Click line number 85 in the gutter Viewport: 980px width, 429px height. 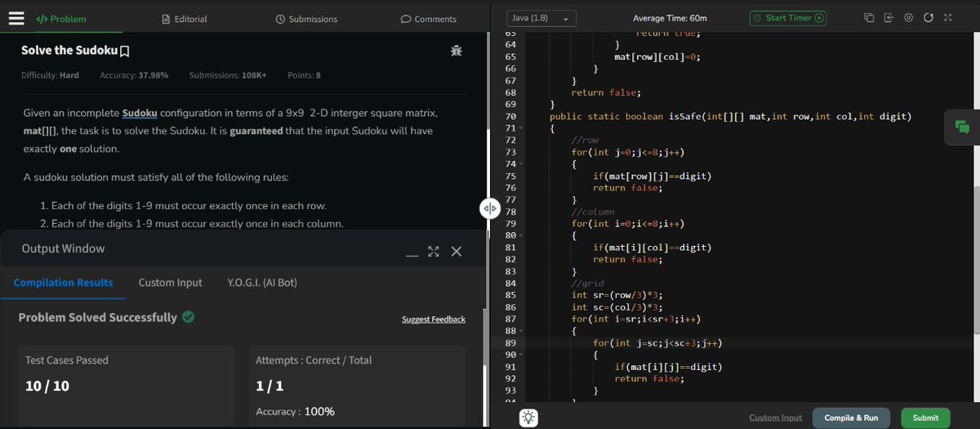pos(510,295)
